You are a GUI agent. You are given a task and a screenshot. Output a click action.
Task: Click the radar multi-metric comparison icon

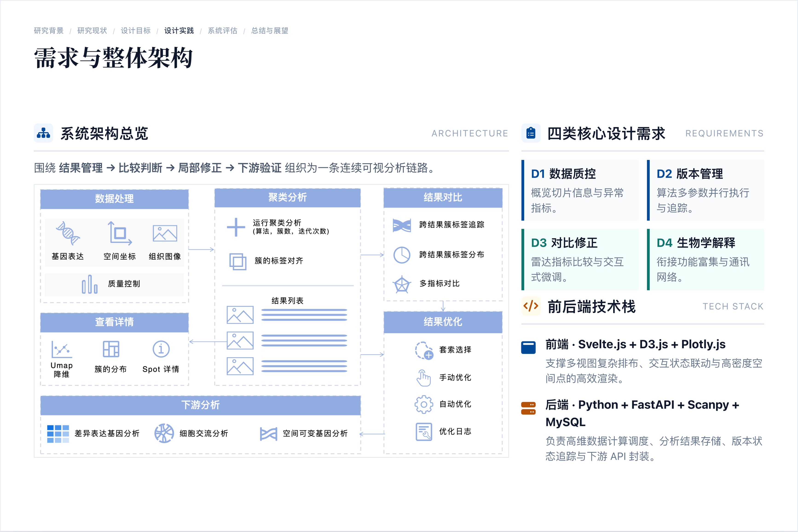pyautogui.click(x=402, y=284)
